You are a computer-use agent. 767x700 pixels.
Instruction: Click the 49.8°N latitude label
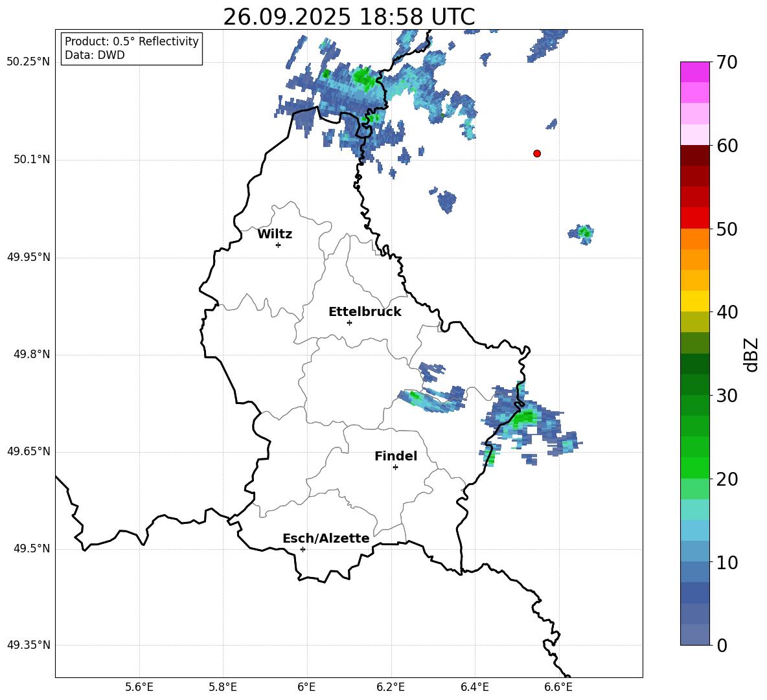[31, 354]
